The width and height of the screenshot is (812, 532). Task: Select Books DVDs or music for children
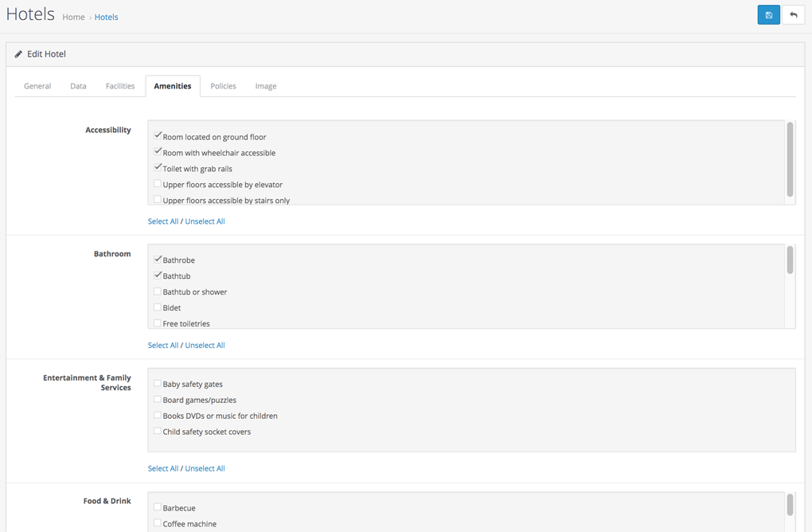pyautogui.click(x=158, y=415)
